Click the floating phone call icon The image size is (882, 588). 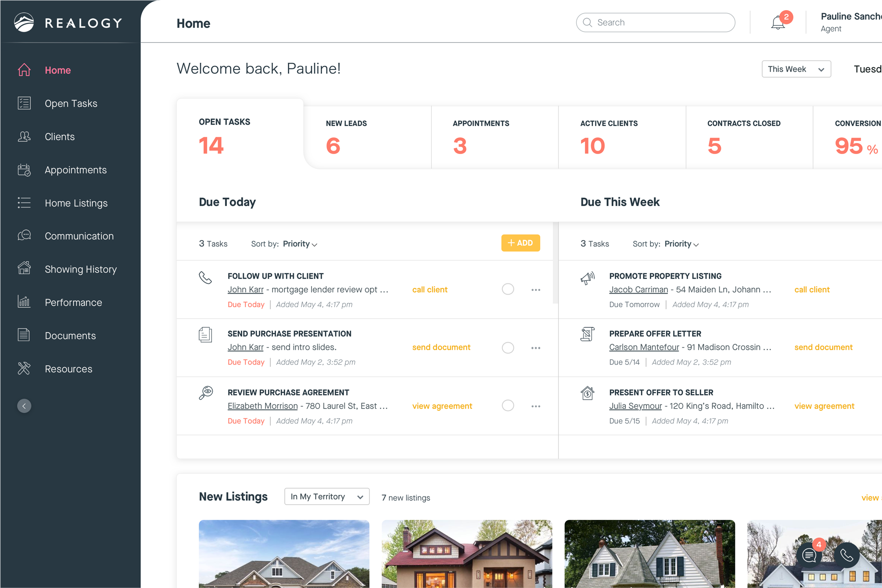846,555
